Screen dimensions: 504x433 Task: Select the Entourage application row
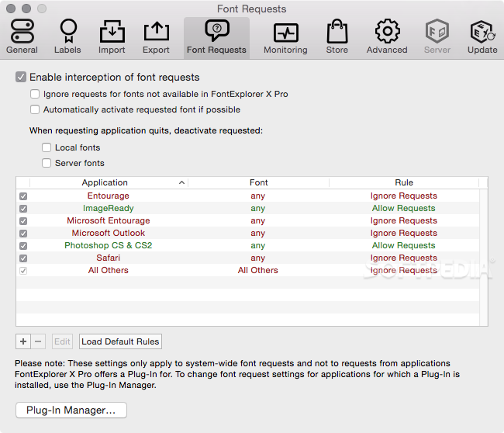point(247,196)
